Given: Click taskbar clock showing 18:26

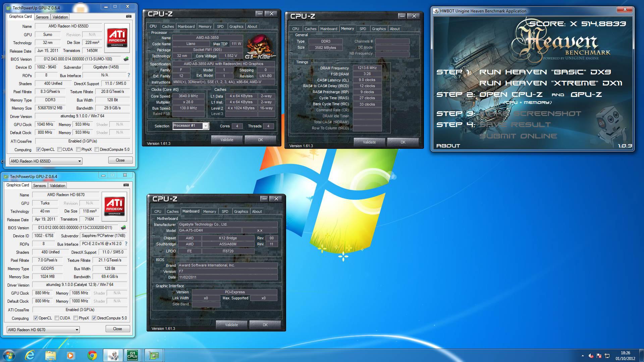Looking at the screenshot, I should coord(625,356).
